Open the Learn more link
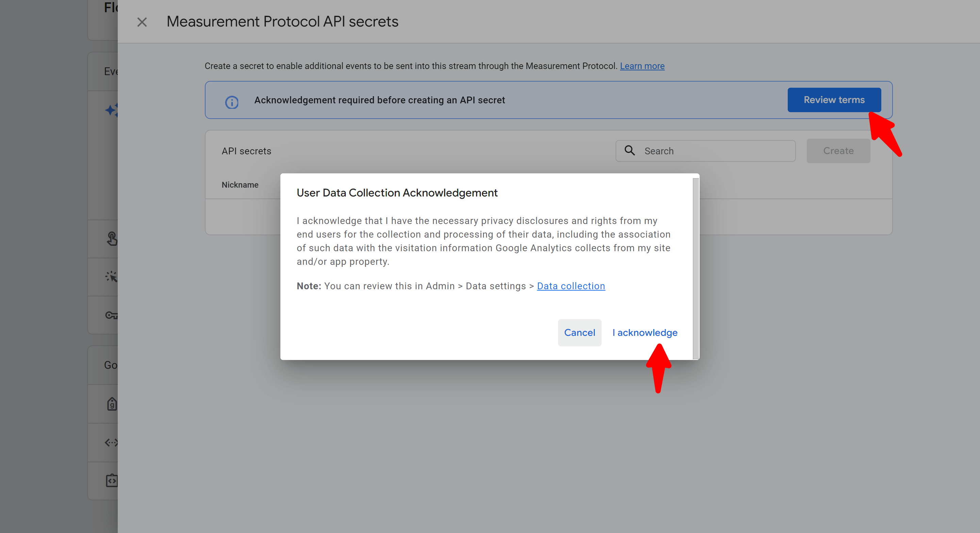The image size is (980, 533). tap(642, 66)
